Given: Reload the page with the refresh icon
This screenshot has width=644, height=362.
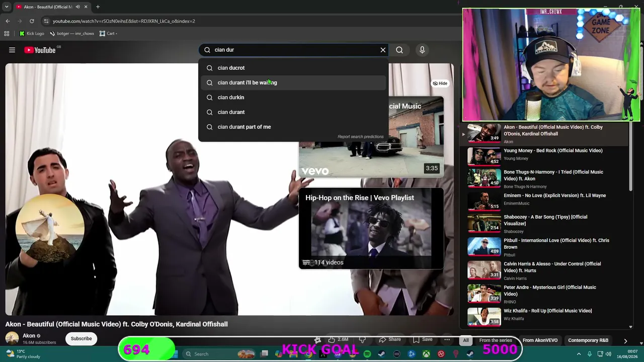Looking at the screenshot, I should click(32, 21).
